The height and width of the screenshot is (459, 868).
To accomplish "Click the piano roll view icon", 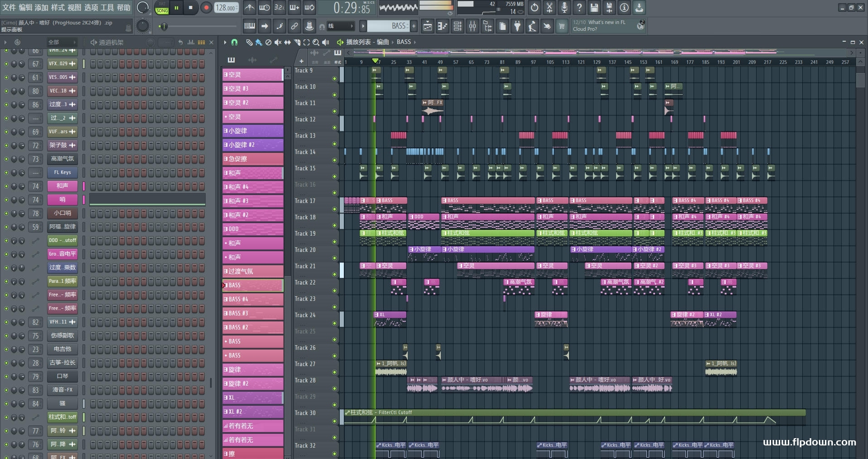I will [442, 26].
